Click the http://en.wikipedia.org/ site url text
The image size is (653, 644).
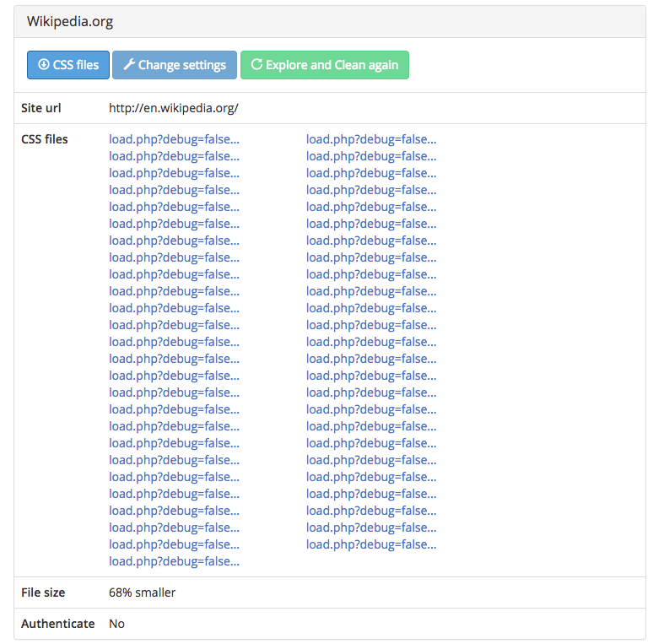[174, 108]
